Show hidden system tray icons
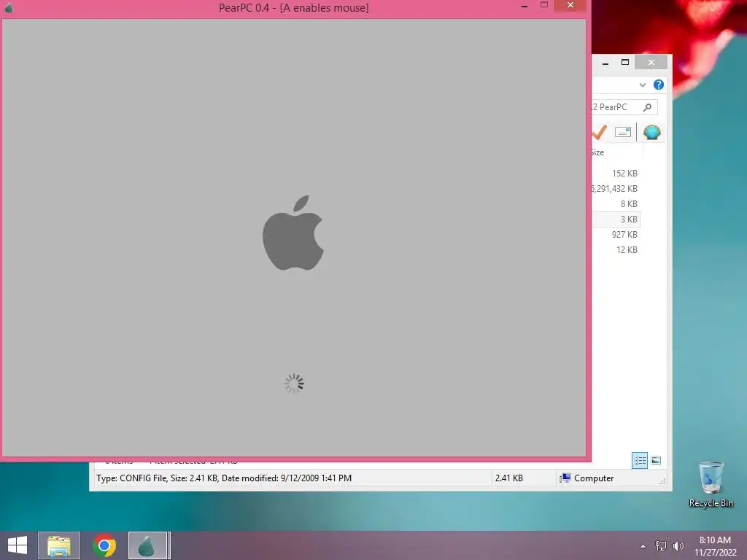747x560 pixels. pos(643,546)
